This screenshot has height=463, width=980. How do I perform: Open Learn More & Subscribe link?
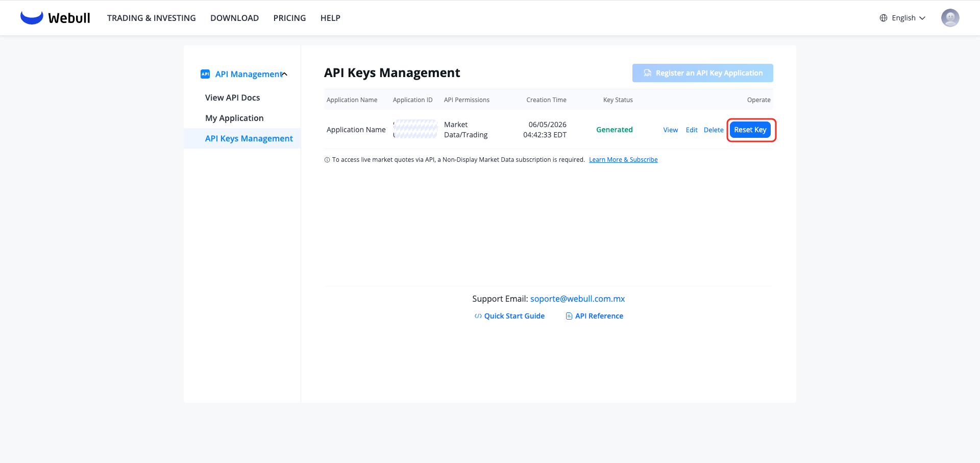[x=623, y=160]
